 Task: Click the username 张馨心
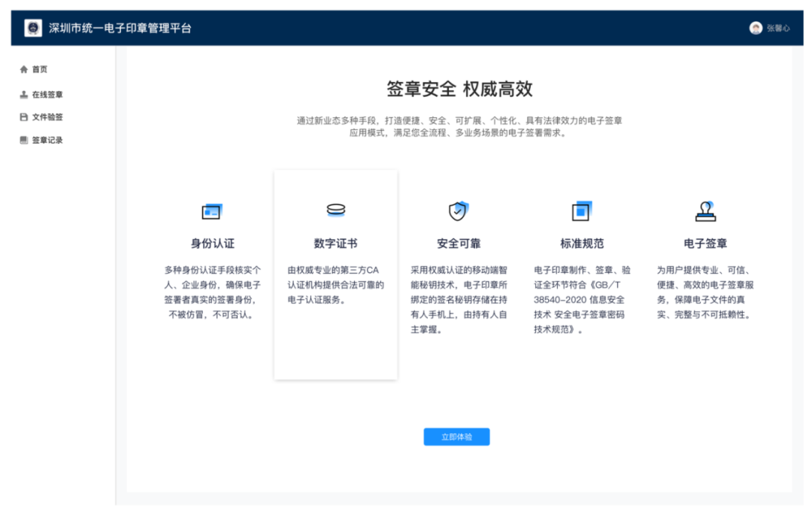click(778, 28)
